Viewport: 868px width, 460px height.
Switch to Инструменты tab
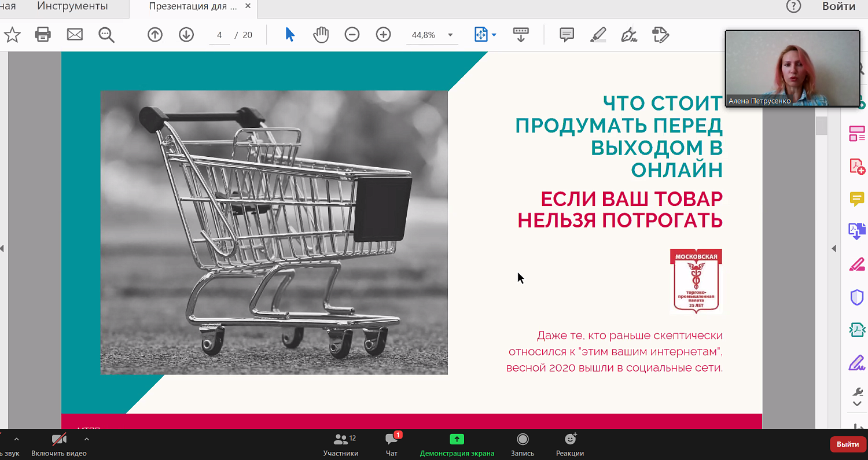pyautogui.click(x=72, y=6)
